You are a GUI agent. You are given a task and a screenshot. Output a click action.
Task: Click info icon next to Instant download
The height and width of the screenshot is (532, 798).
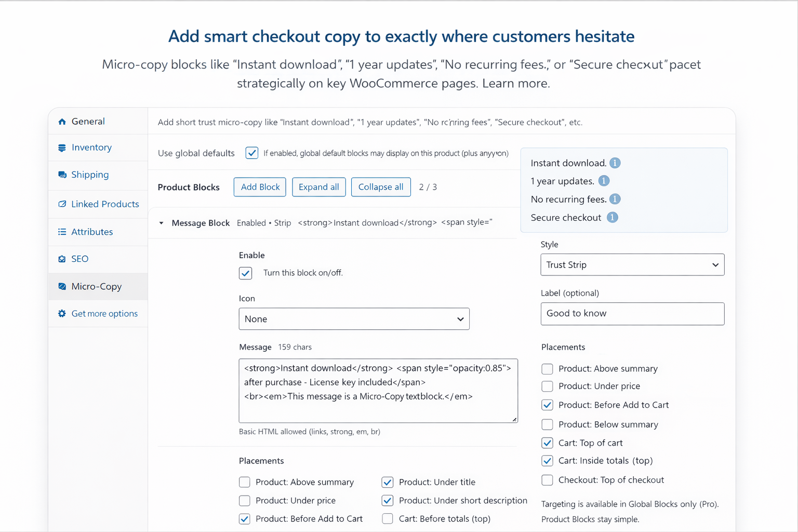(615, 163)
